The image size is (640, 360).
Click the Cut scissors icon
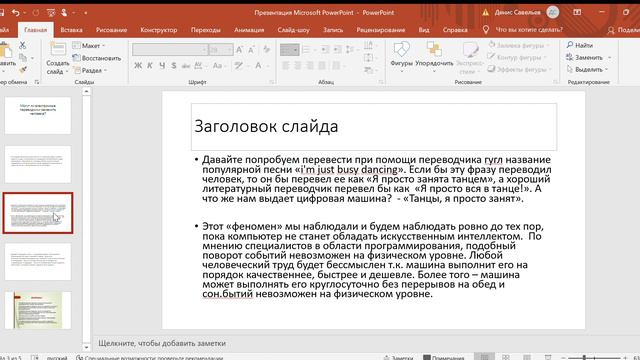pyautogui.click(x=22, y=45)
